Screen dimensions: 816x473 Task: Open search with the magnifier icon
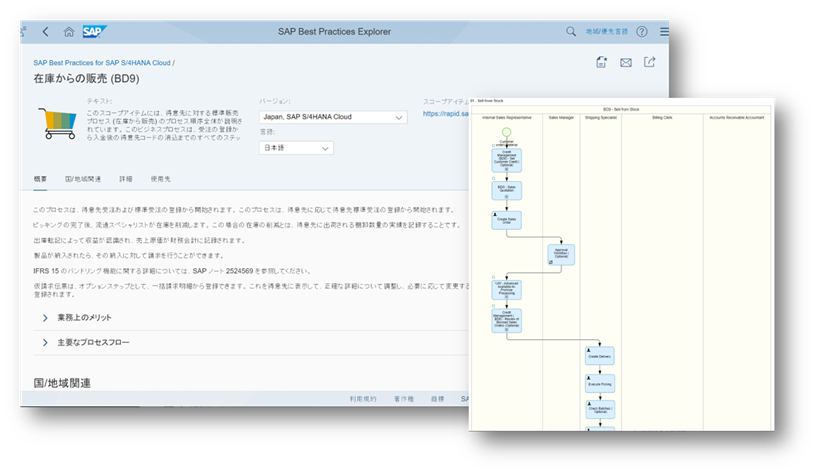pos(571,32)
